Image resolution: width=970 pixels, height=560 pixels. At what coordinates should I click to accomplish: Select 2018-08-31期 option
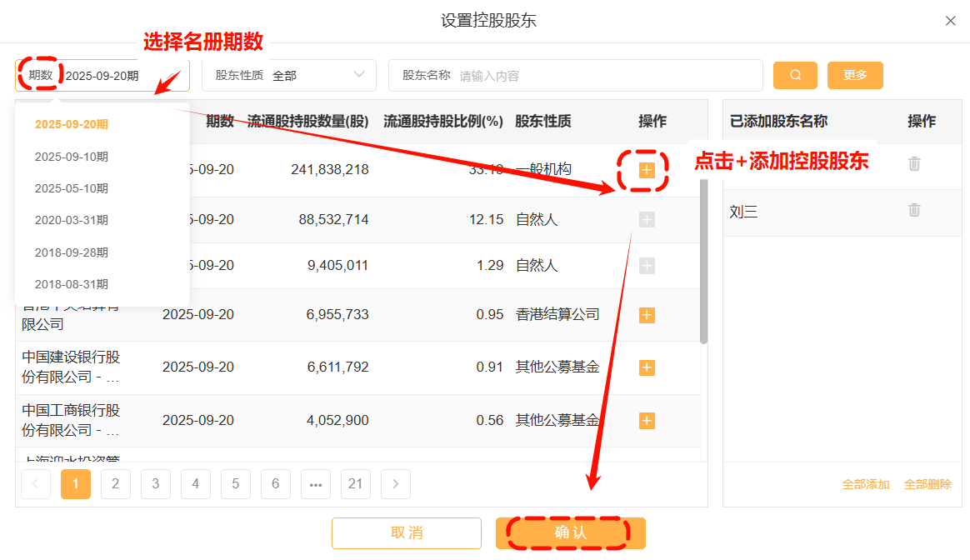(71, 284)
